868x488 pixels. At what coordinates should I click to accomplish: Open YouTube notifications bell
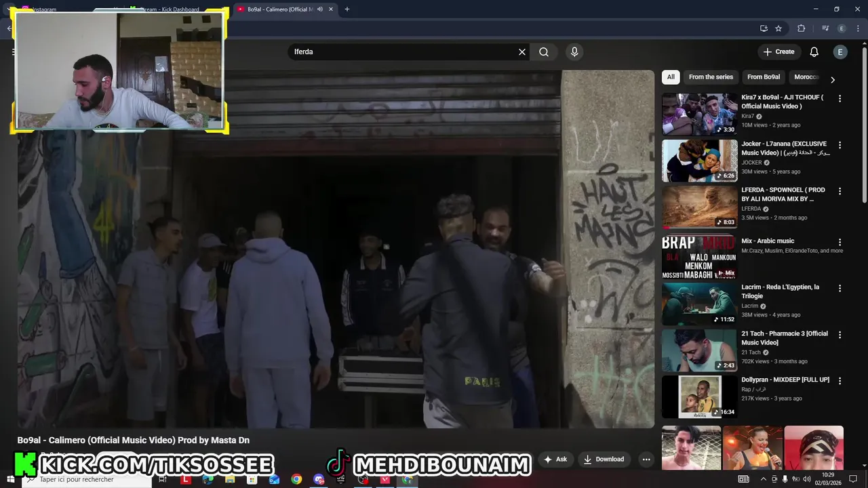(x=814, y=52)
